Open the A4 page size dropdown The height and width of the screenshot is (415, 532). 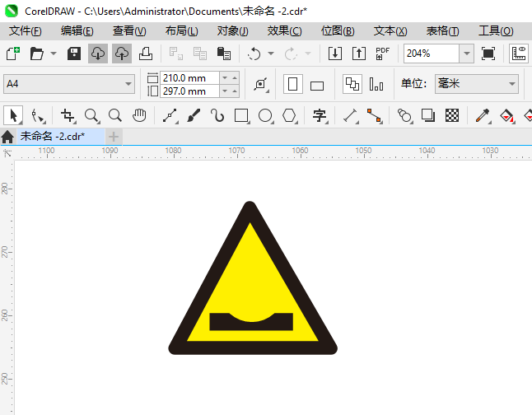69,84
